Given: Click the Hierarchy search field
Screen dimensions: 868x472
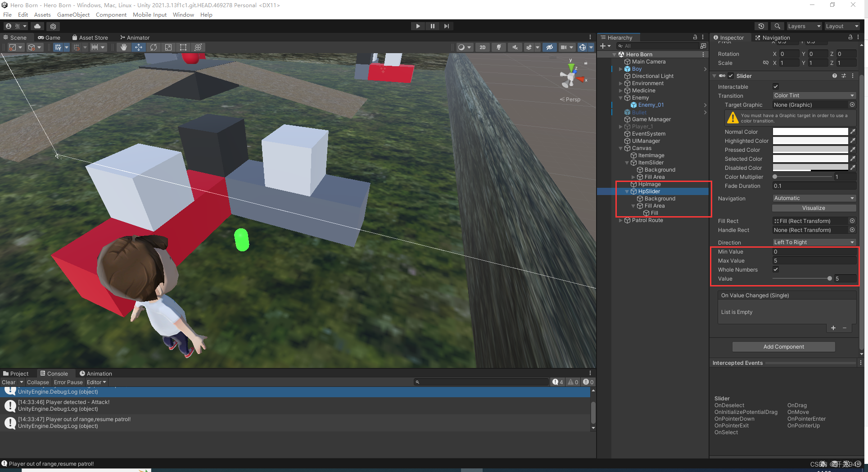Looking at the screenshot, I should point(657,46).
